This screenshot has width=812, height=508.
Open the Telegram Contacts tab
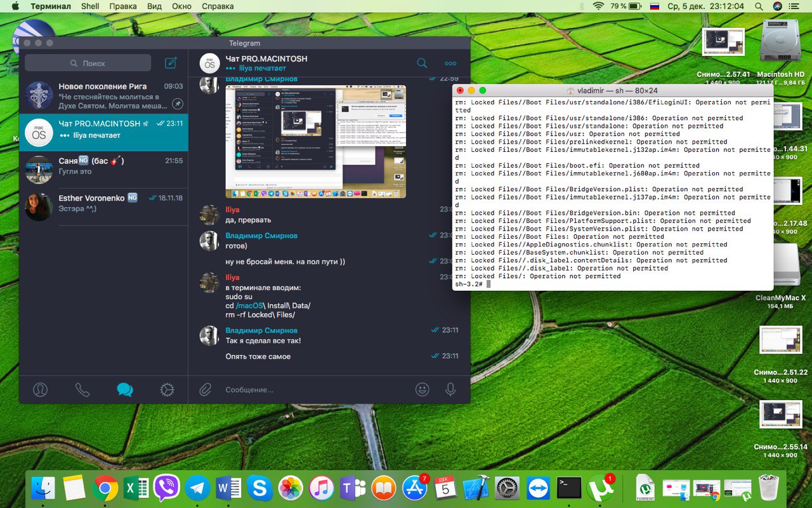[40, 389]
